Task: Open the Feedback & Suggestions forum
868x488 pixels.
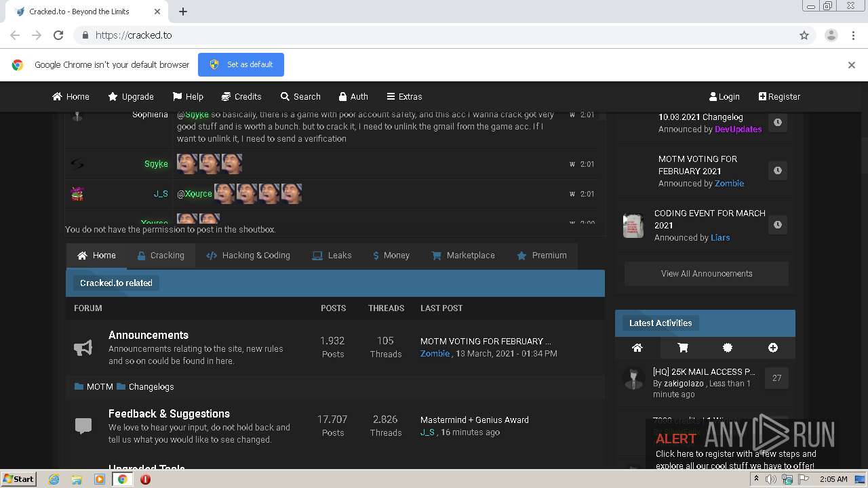Action: click(x=169, y=413)
